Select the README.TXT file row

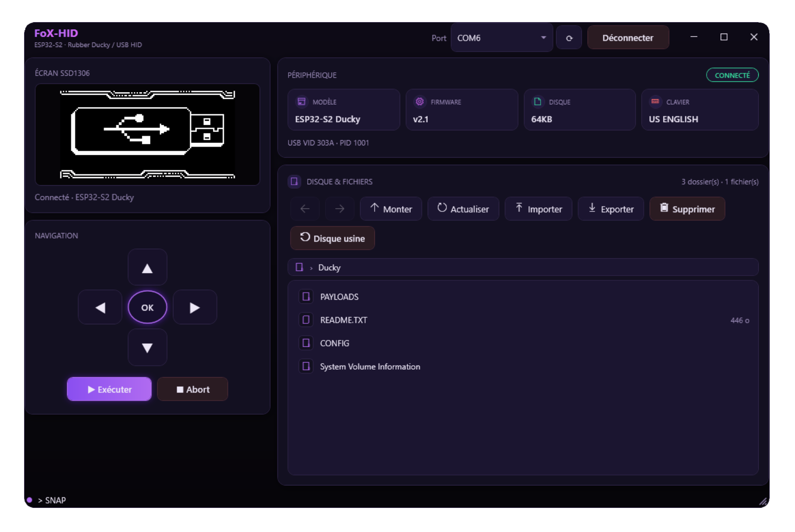coord(523,320)
